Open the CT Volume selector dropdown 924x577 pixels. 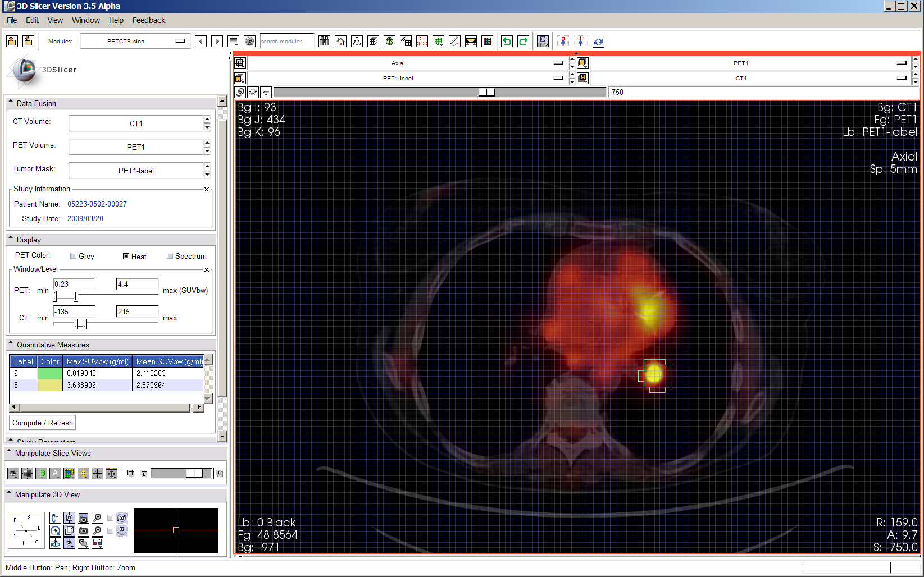pyautogui.click(x=136, y=123)
